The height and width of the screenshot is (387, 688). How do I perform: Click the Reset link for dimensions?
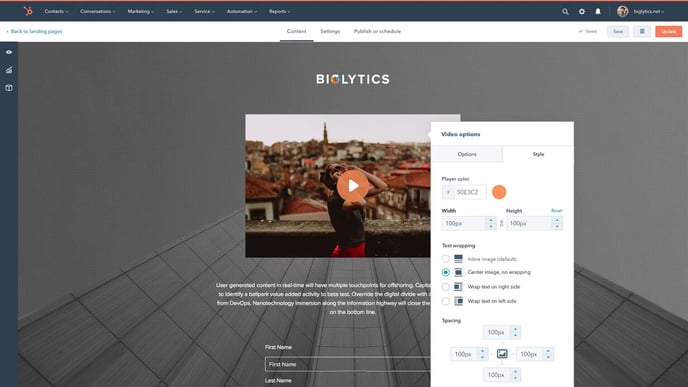(556, 211)
